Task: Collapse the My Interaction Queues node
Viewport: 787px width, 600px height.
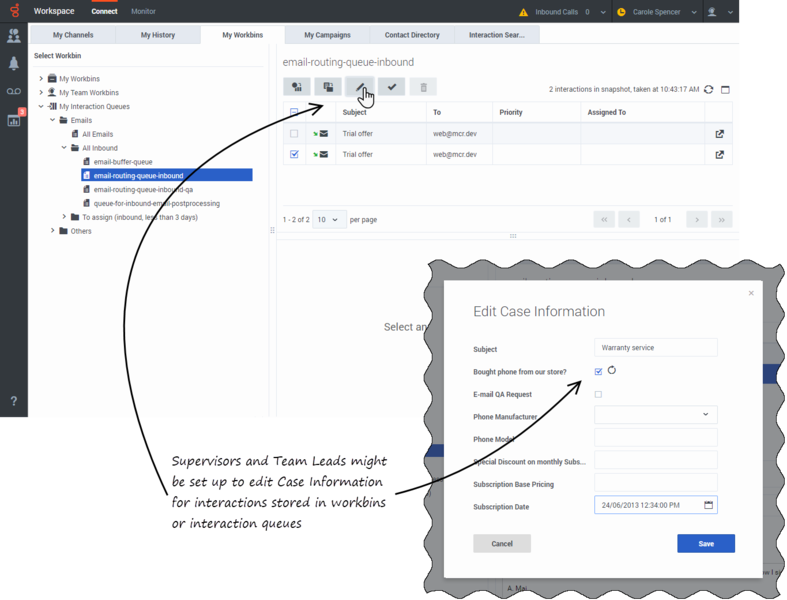Action: [x=41, y=106]
